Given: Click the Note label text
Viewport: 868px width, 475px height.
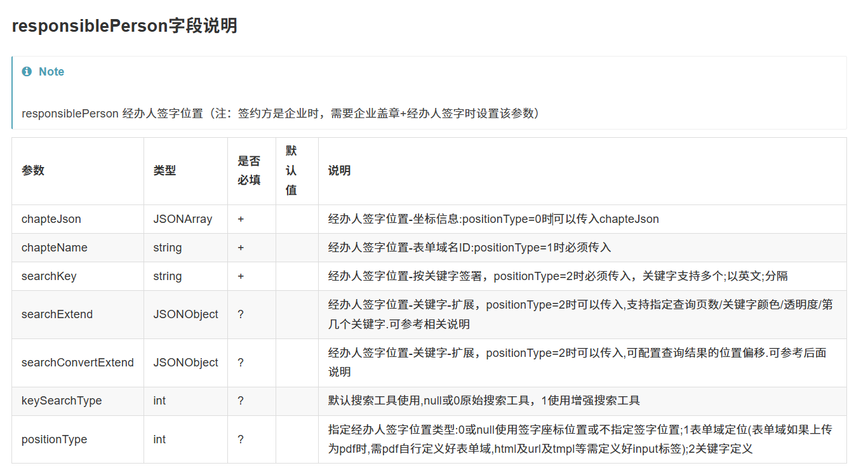Looking at the screenshot, I should [x=51, y=72].
